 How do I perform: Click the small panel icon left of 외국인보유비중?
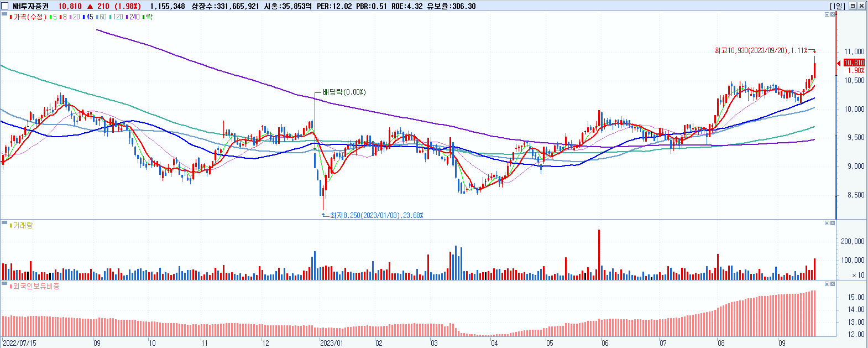click(4, 284)
